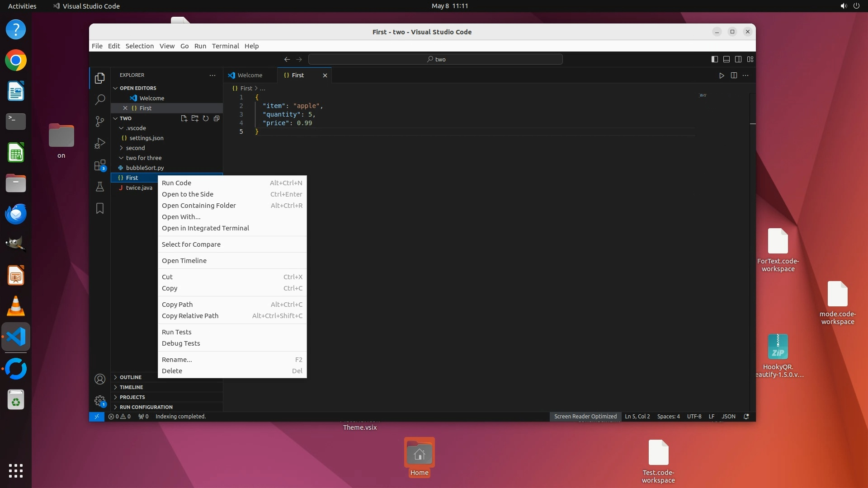
Task: Toggle the primary side bar layout icon
Action: (x=715, y=59)
